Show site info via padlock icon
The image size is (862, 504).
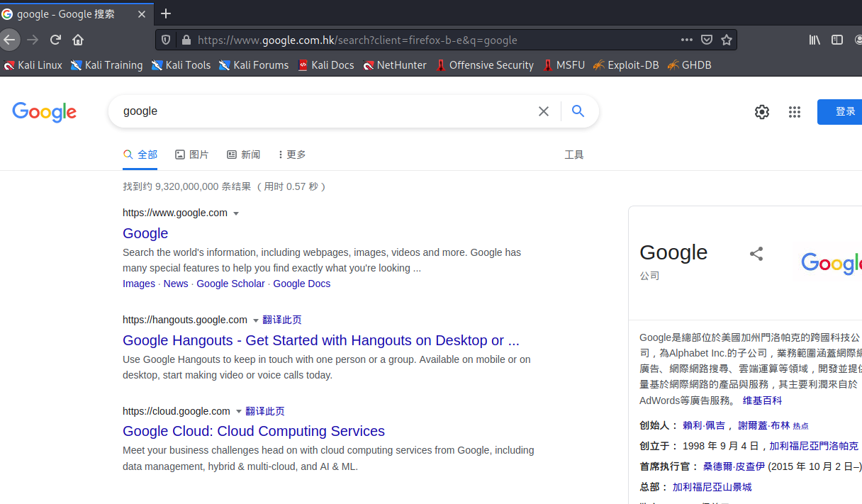[186, 40]
